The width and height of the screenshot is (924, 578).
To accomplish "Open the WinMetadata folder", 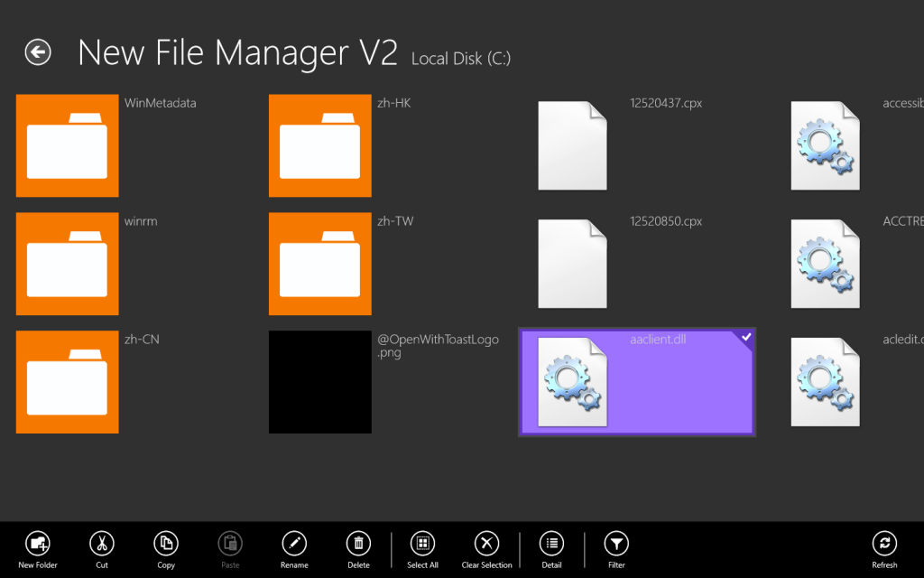I will point(68,145).
